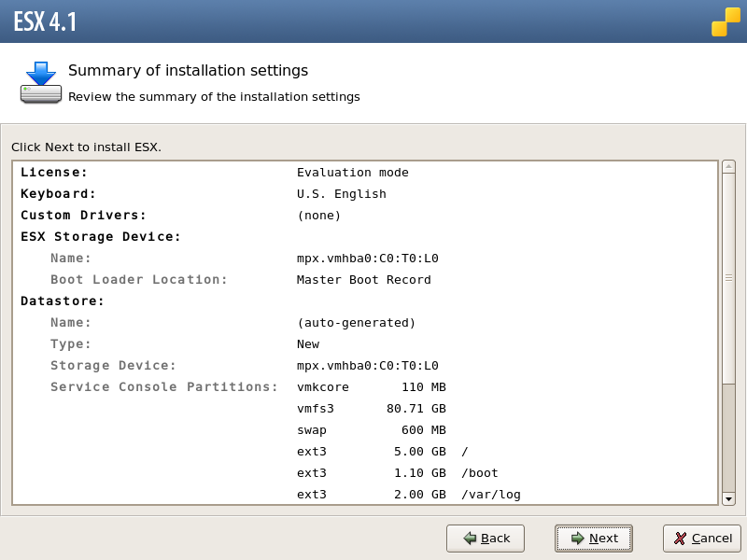Click the ESX 4.1 title text
Image resolution: width=747 pixels, height=560 pixels.
click(45, 21)
